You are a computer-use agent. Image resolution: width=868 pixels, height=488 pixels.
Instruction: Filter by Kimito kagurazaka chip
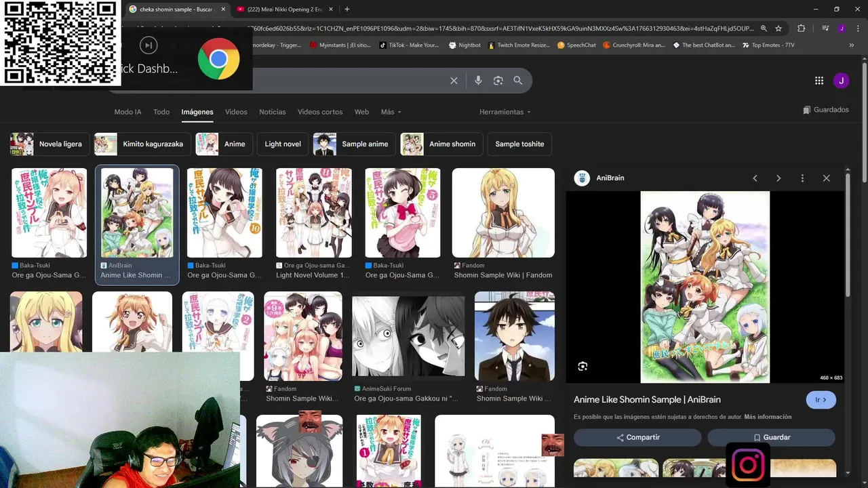point(142,144)
